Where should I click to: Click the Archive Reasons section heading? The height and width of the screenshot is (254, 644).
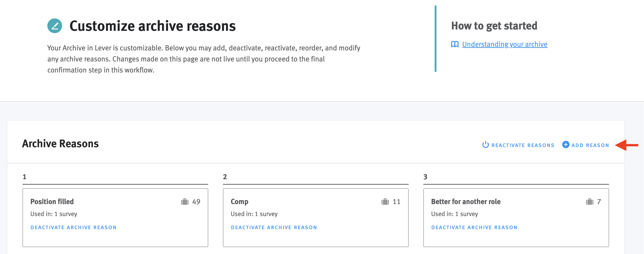pos(60,144)
